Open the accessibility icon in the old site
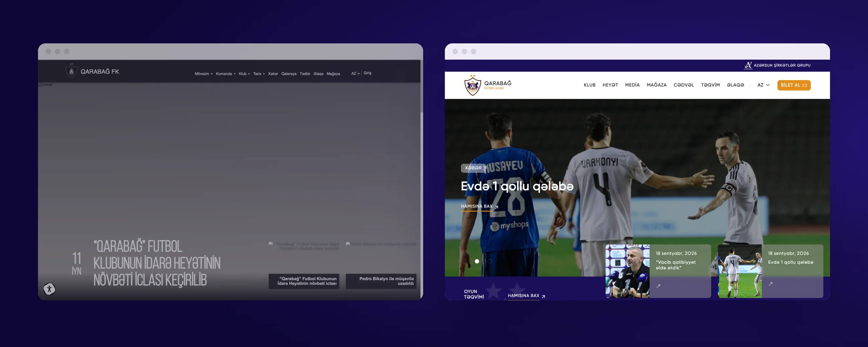868x347 pixels. 49,289
